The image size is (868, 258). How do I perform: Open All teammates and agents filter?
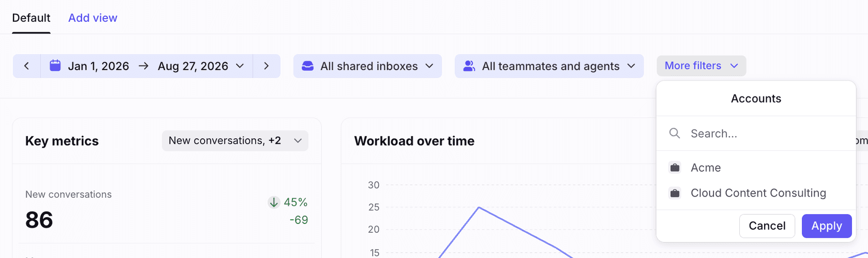(549, 66)
